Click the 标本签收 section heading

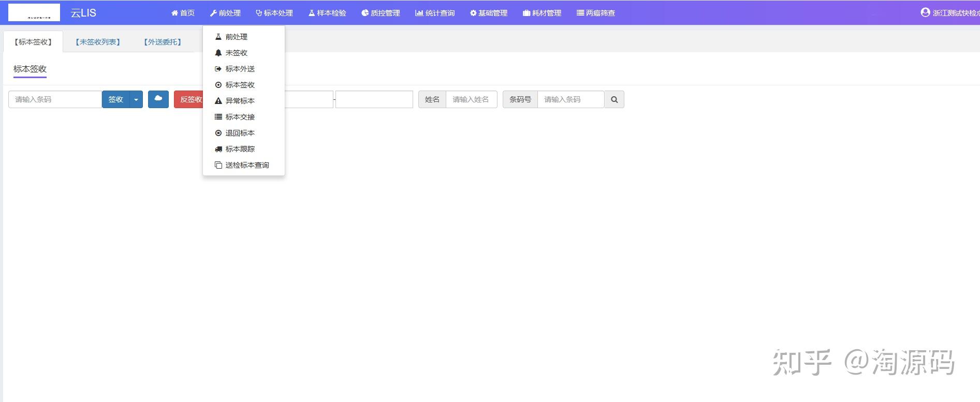30,69
